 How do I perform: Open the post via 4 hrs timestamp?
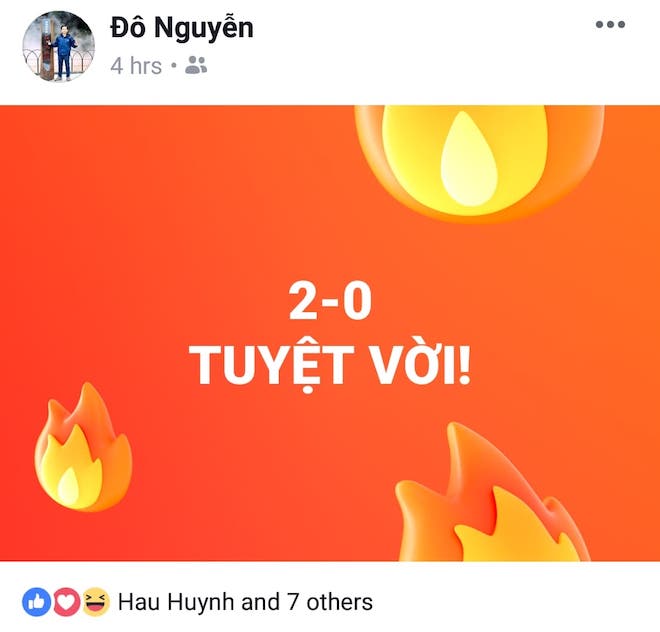tap(136, 66)
